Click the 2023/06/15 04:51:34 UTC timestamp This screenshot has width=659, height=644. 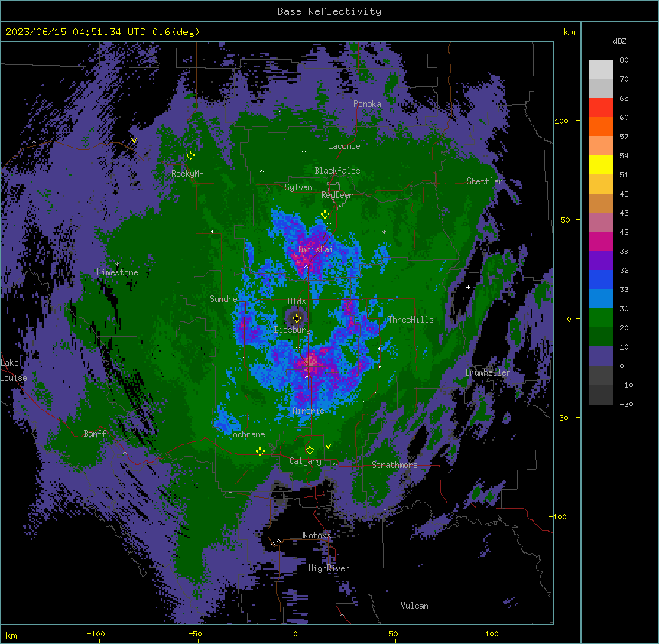(x=75, y=32)
